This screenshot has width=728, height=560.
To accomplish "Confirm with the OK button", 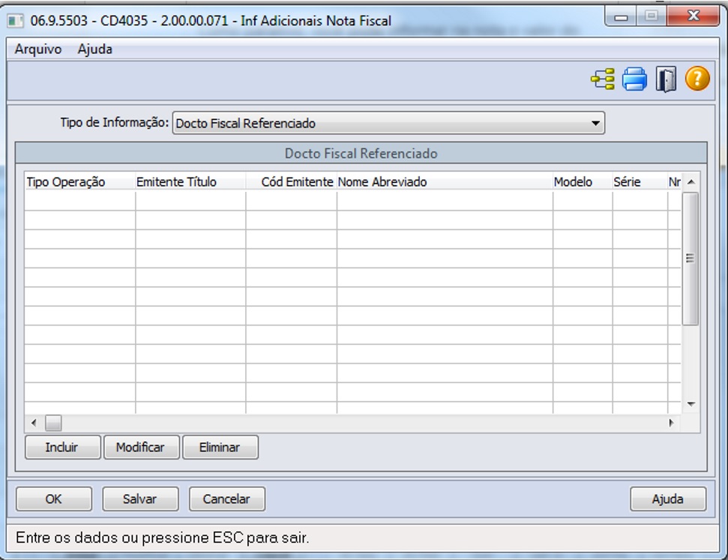I will coord(54,499).
